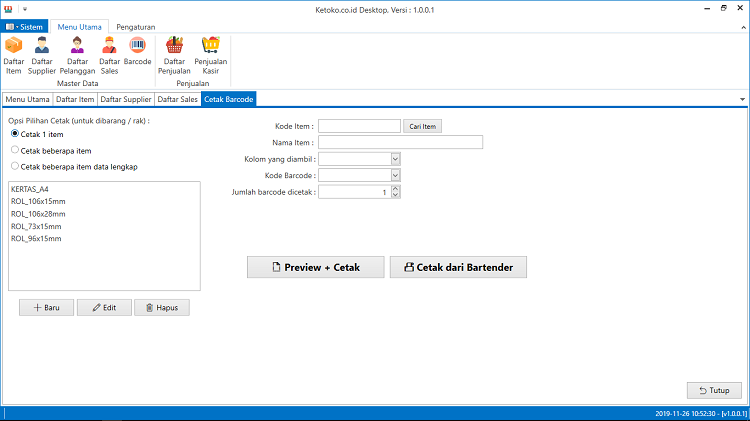Click the Tutup button
The width and height of the screenshot is (750, 421).
[714, 390]
